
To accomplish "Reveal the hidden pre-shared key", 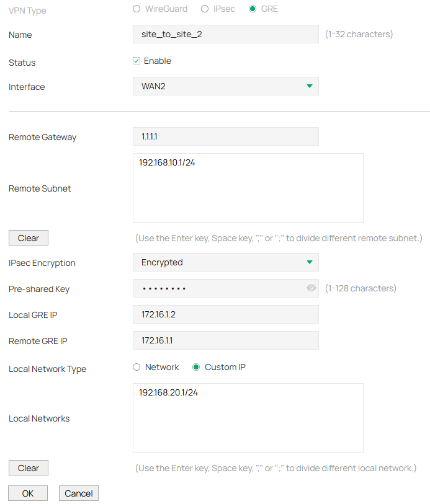I will pos(310,288).
